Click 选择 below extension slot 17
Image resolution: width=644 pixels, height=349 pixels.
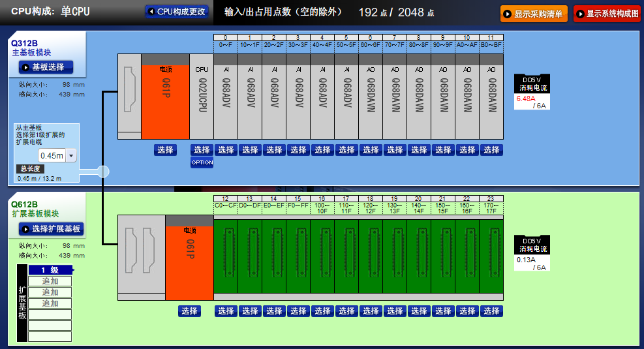pyautogui.click(x=346, y=311)
